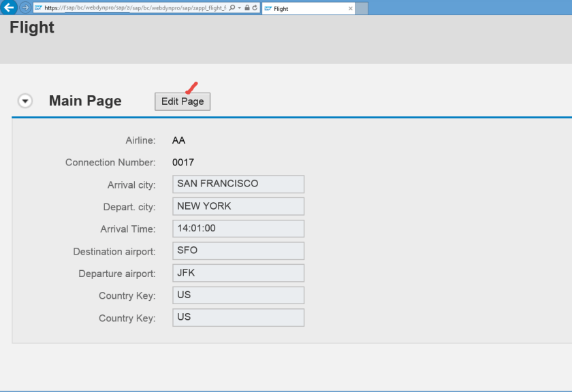
Task: Close the Flight browser tab
Action: coord(351,9)
